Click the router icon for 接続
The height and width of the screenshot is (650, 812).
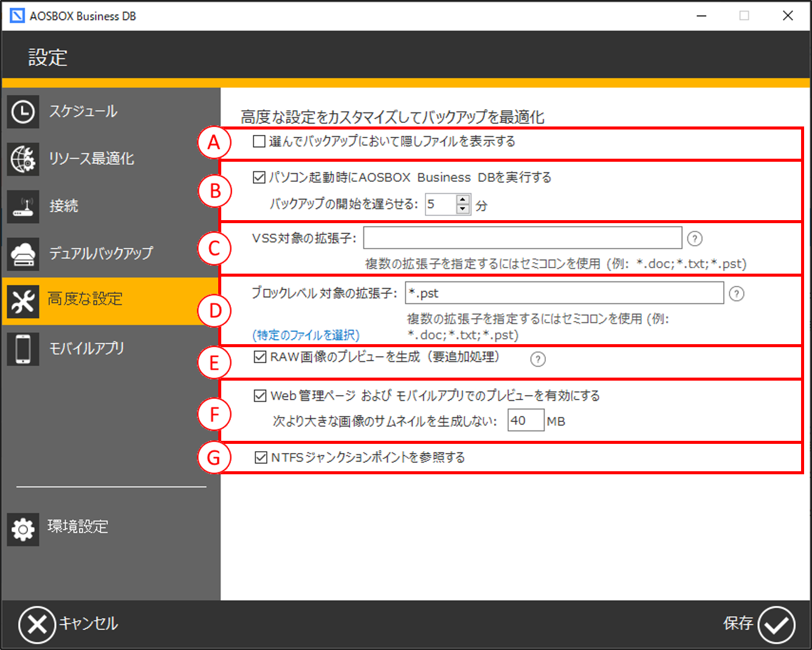(x=23, y=207)
